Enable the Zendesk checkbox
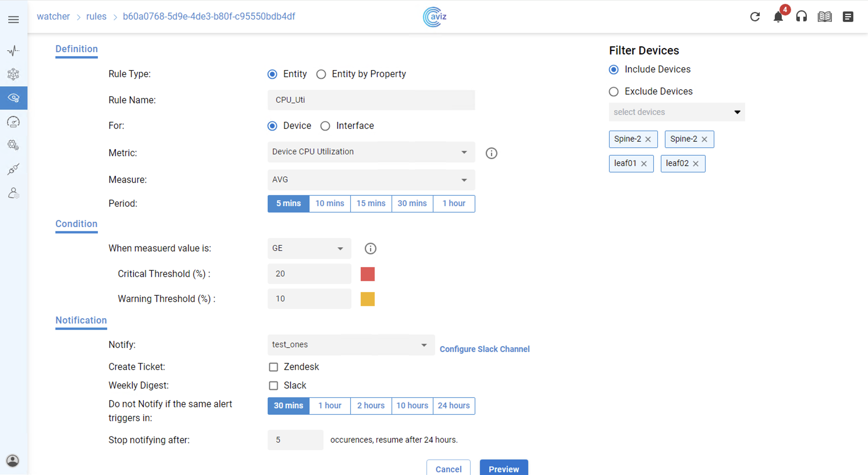 (273, 367)
